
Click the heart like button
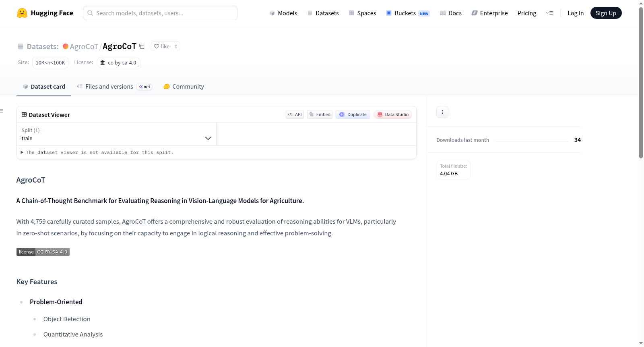(161, 46)
